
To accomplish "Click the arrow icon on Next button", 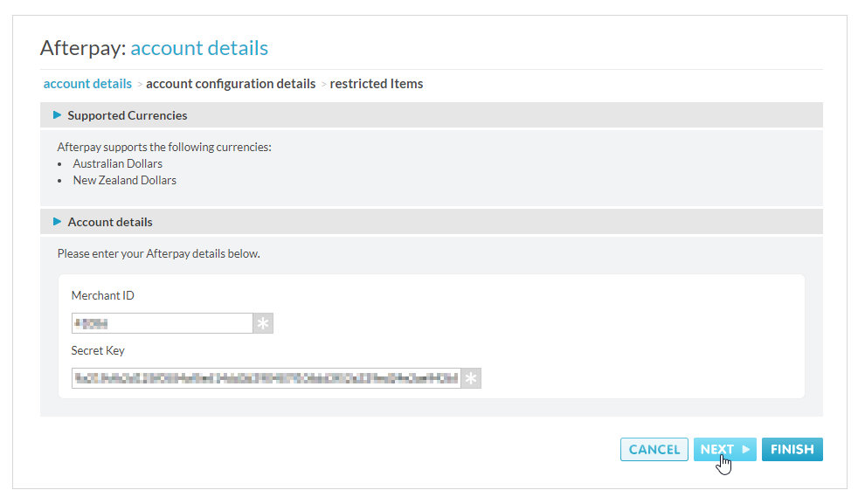I will click(746, 450).
